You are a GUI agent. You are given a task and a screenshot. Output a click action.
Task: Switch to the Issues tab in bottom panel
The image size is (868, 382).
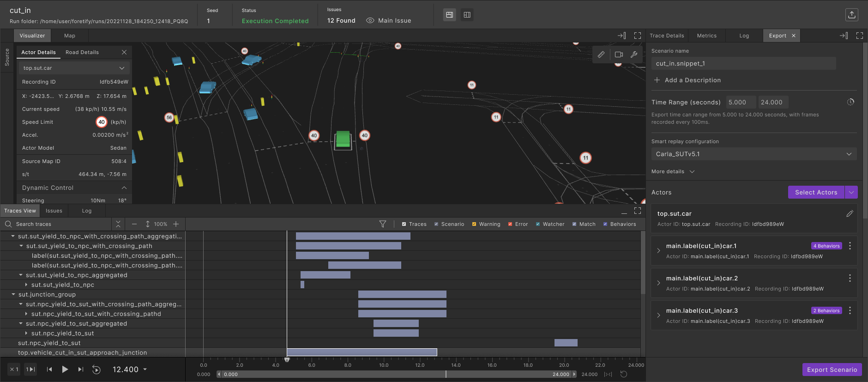[x=54, y=211]
